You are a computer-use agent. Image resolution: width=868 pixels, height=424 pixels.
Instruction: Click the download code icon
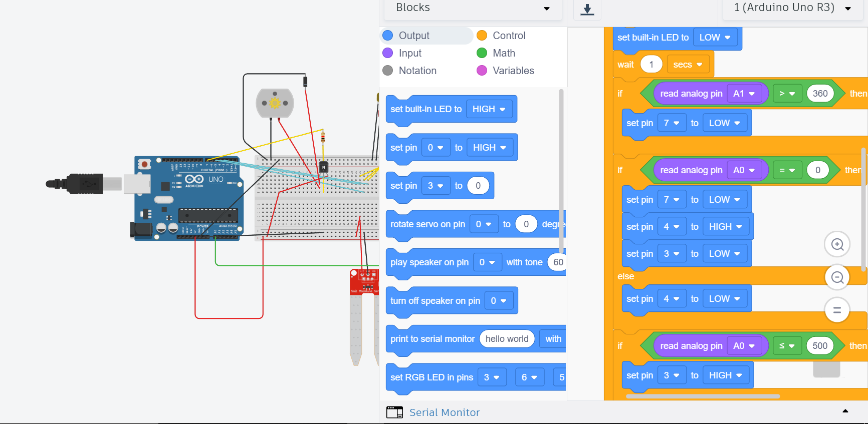point(587,10)
